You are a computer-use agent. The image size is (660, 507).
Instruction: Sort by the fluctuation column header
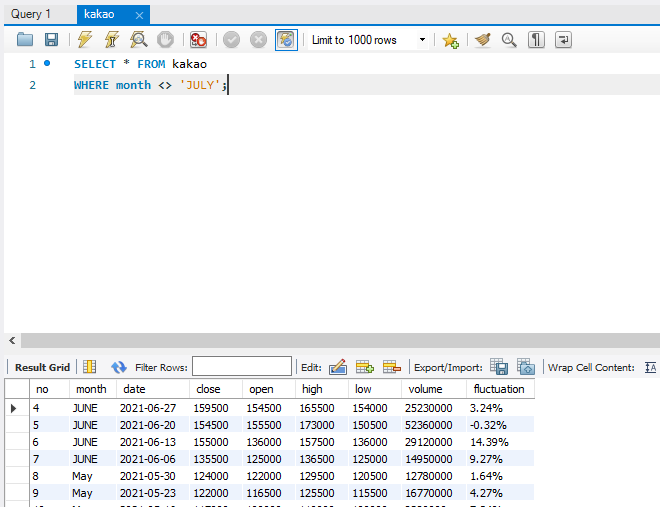click(500, 389)
